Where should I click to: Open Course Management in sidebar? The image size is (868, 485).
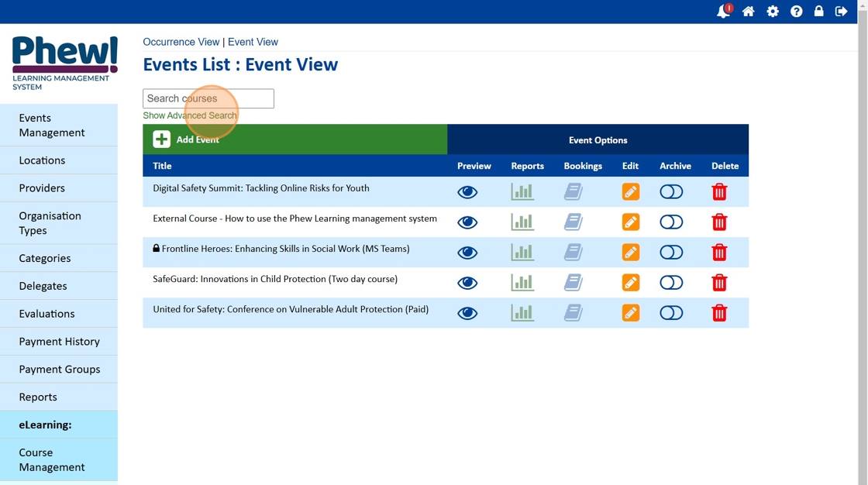(x=59, y=459)
